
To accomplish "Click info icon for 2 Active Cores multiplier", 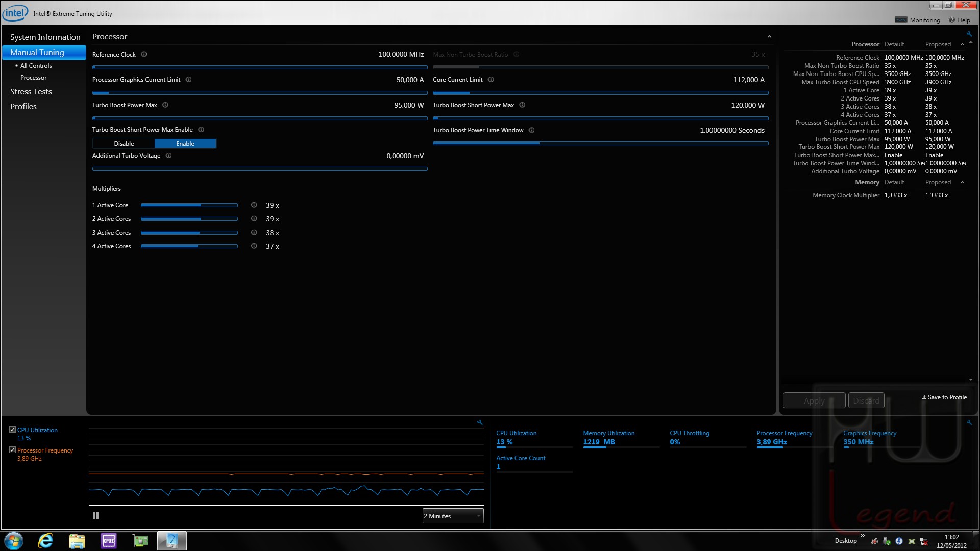I will click(x=254, y=219).
